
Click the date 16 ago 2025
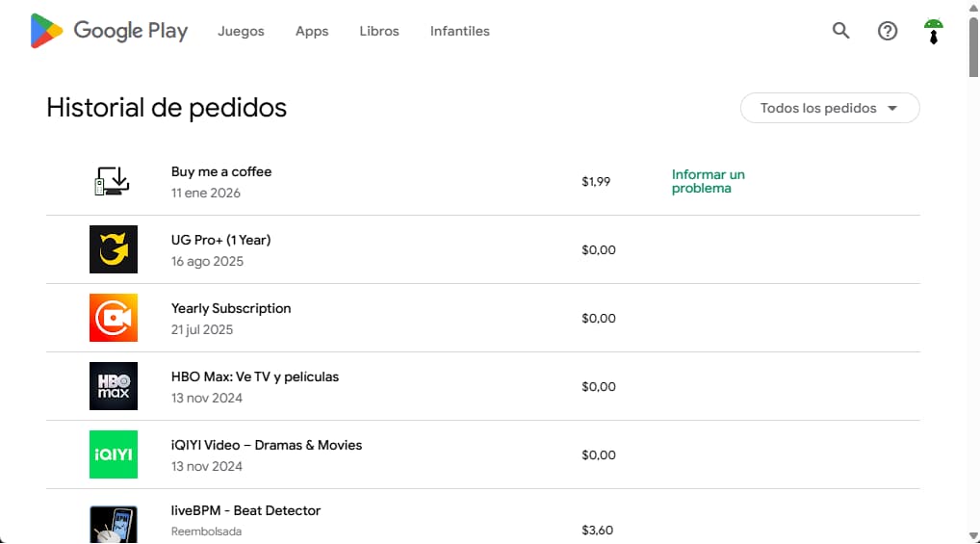click(x=207, y=261)
